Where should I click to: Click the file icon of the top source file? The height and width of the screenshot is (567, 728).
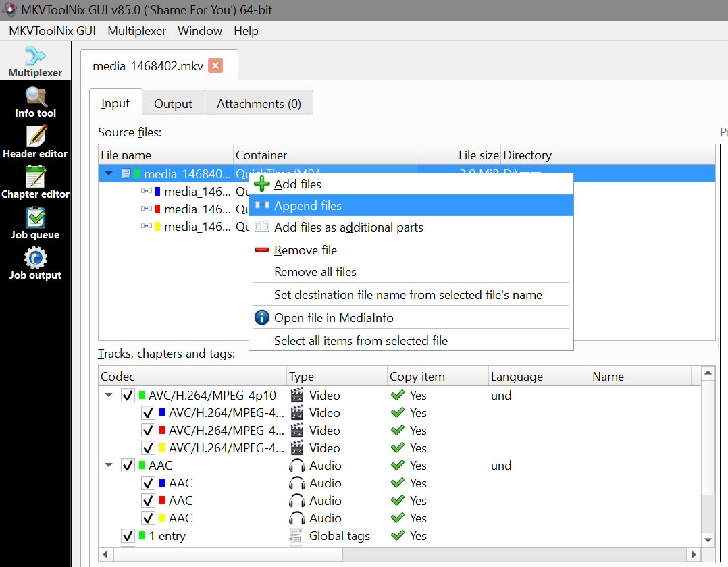click(x=126, y=173)
